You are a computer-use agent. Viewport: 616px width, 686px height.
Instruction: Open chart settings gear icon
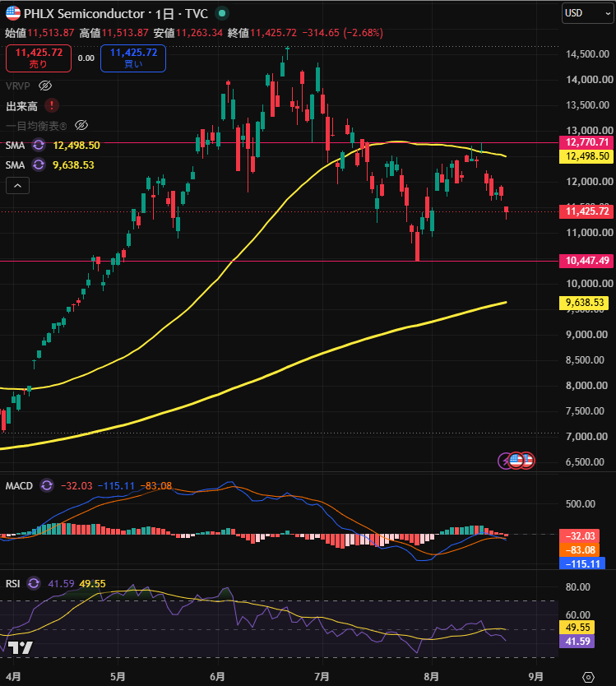tap(588, 677)
